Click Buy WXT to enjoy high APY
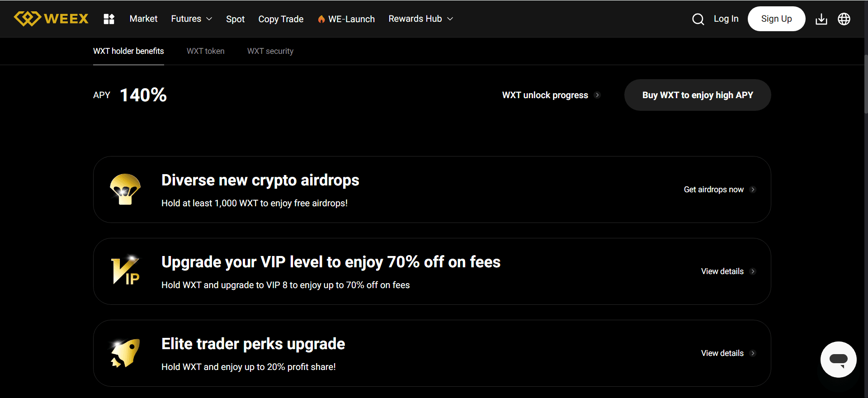868x398 pixels. 697,95
